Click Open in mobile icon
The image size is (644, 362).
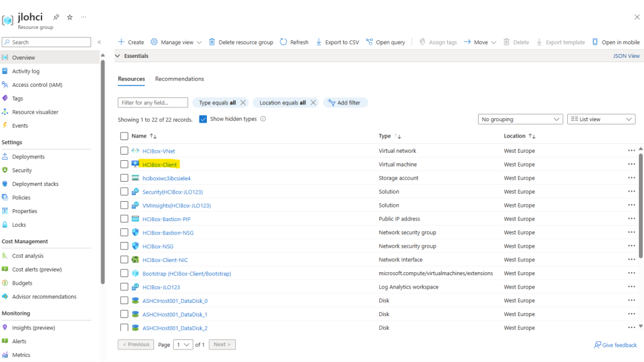click(595, 42)
